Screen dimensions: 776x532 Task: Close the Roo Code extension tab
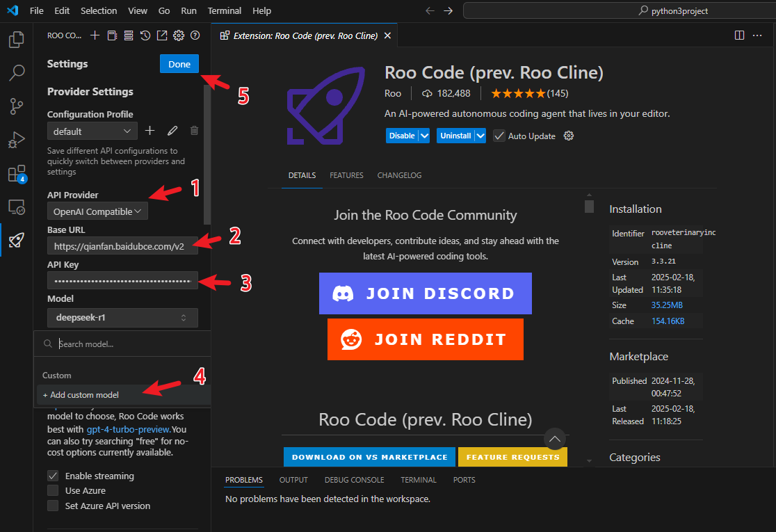click(387, 35)
